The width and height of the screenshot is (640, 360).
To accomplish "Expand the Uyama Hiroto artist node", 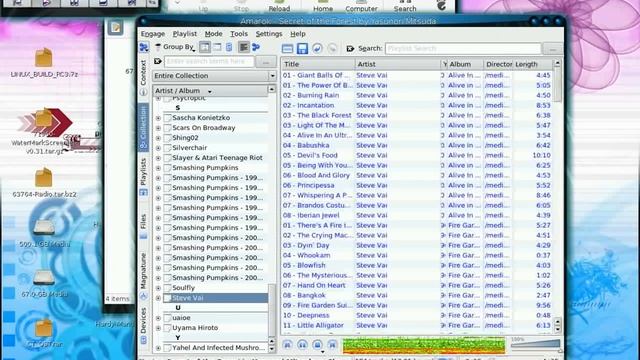I will click(158, 328).
